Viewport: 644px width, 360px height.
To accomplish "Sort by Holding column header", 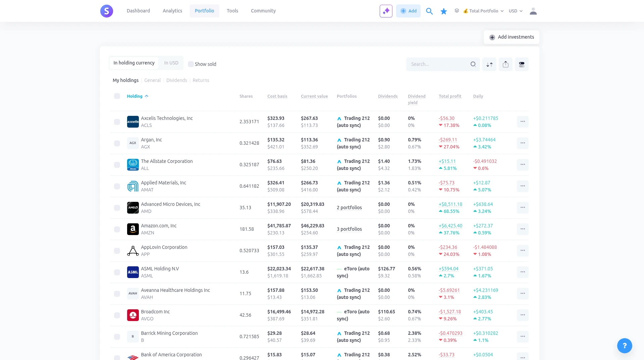I will click(x=138, y=96).
